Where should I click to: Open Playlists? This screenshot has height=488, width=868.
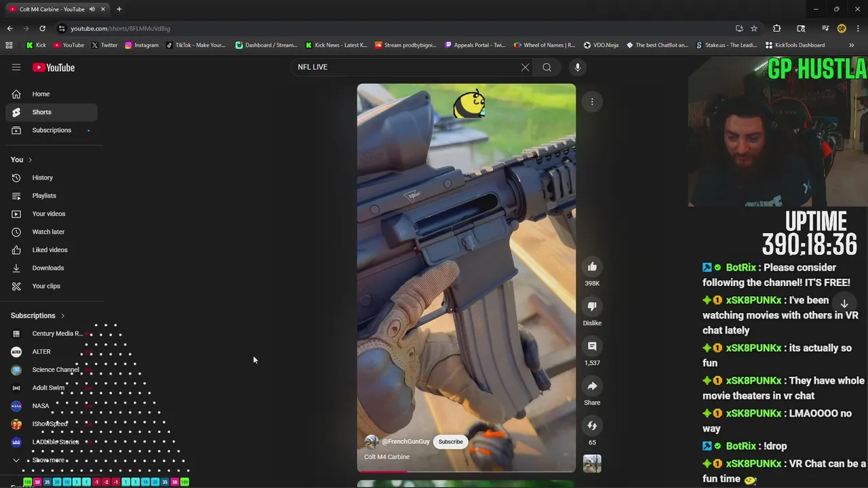[x=52, y=196]
